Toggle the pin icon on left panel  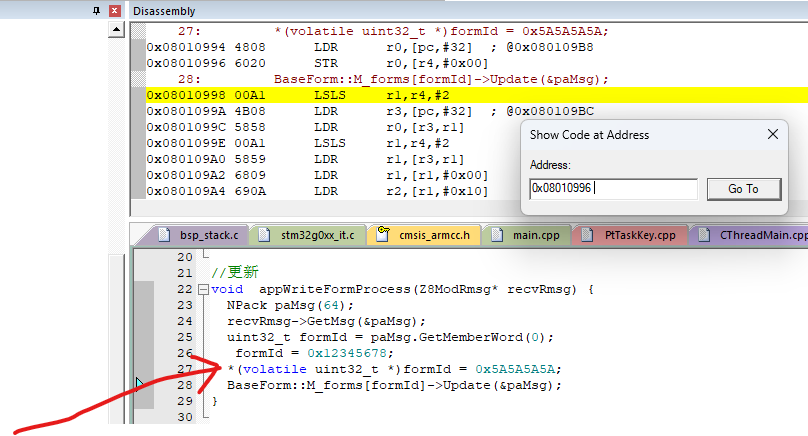tap(96, 10)
